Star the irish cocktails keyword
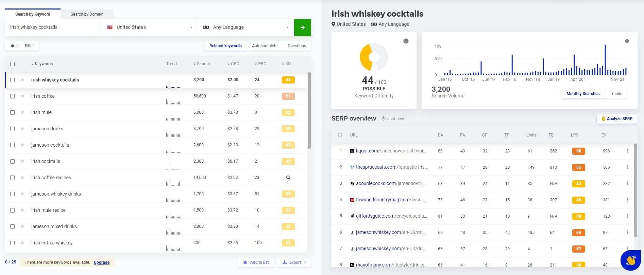 22,161
